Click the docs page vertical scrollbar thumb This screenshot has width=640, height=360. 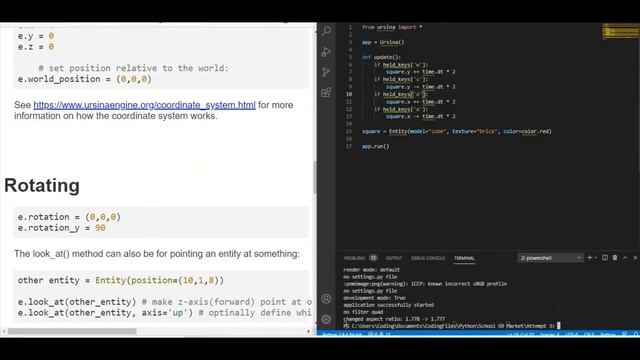click(x=315, y=177)
